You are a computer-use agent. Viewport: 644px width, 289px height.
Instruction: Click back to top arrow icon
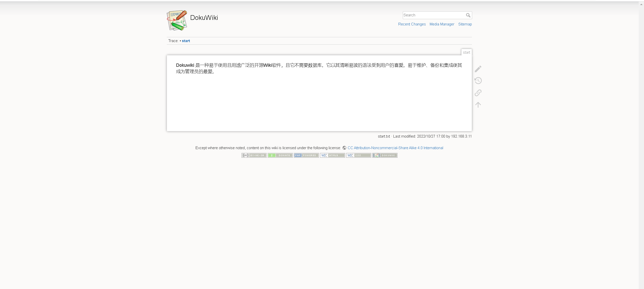tap(478, 105)
